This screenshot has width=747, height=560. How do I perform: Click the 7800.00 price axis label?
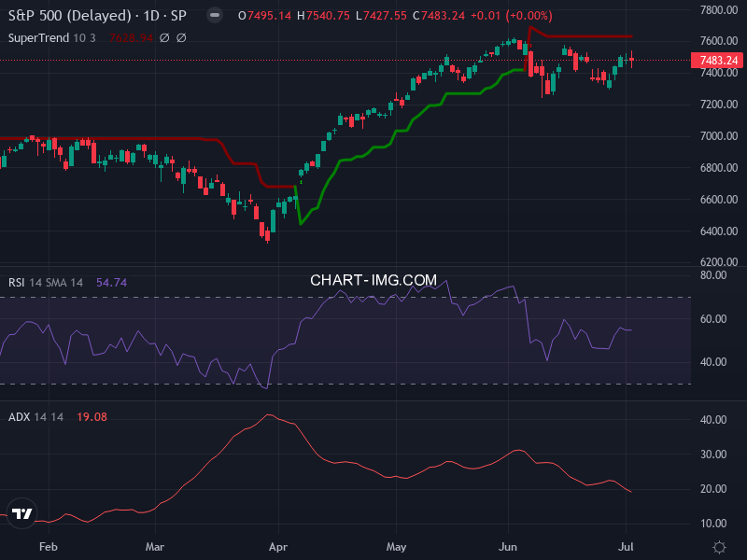pyautogui.click(x=719, y=9)
